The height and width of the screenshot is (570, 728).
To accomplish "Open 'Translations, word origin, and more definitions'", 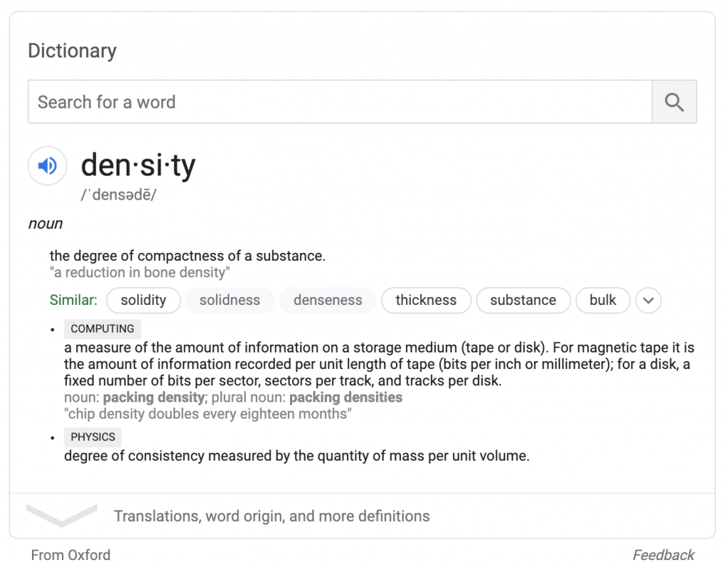I will point(272,516).
